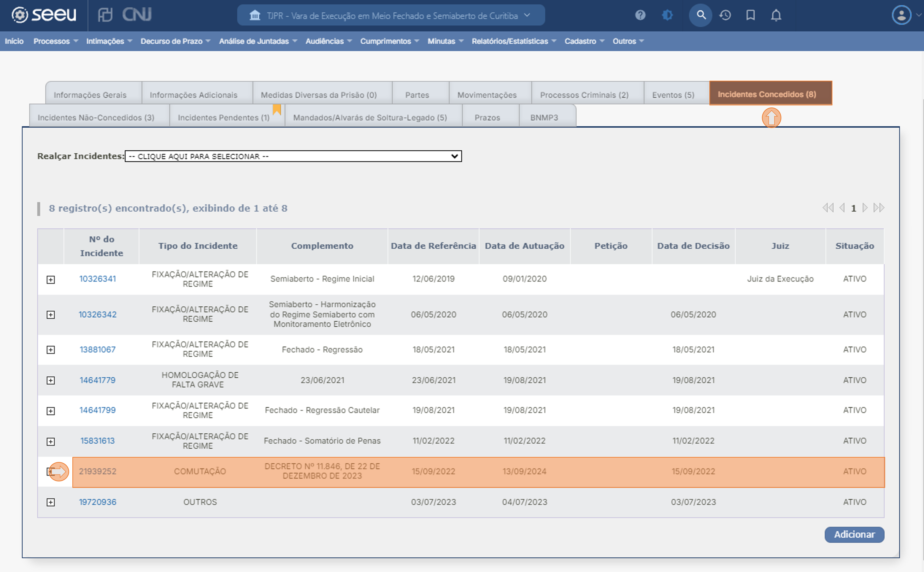Open incident link 10326342
Screen dimensions: 924x572
[x=98, y=314]
